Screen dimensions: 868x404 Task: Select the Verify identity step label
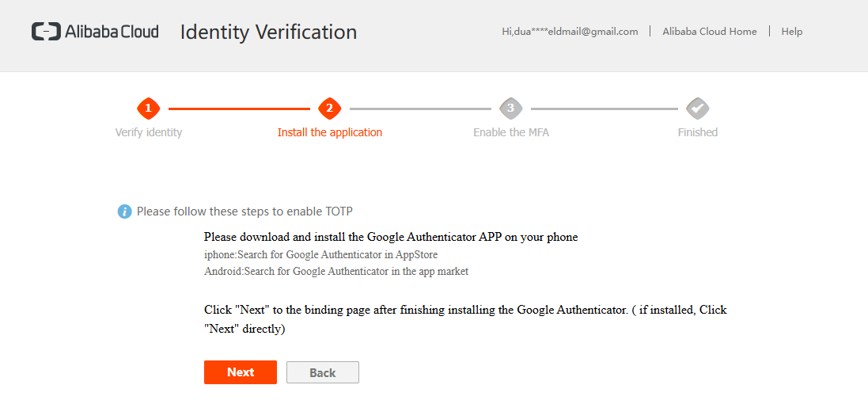pyautogui.click(x=149, y=132)
